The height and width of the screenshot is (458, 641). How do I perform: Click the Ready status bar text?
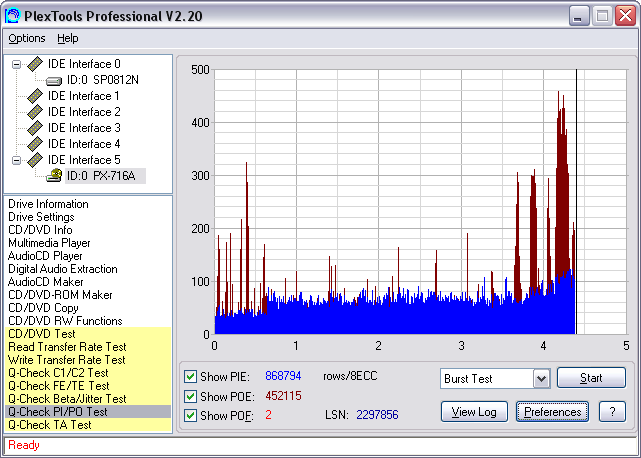point(24,445)
